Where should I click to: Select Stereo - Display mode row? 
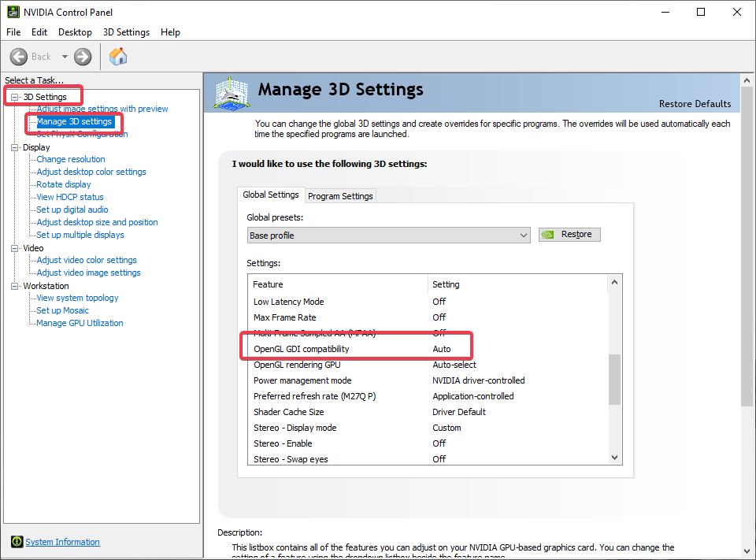point(427,428)
